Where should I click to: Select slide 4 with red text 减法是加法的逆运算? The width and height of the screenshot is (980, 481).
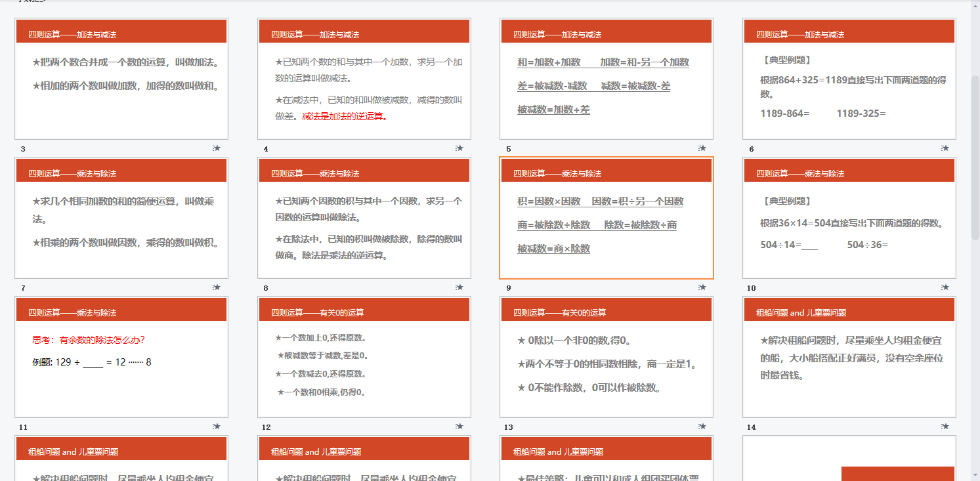(x=364, y=79)
